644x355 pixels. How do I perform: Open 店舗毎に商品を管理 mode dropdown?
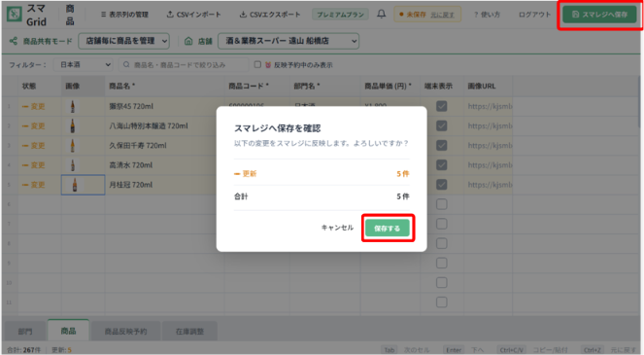point(123,41)
